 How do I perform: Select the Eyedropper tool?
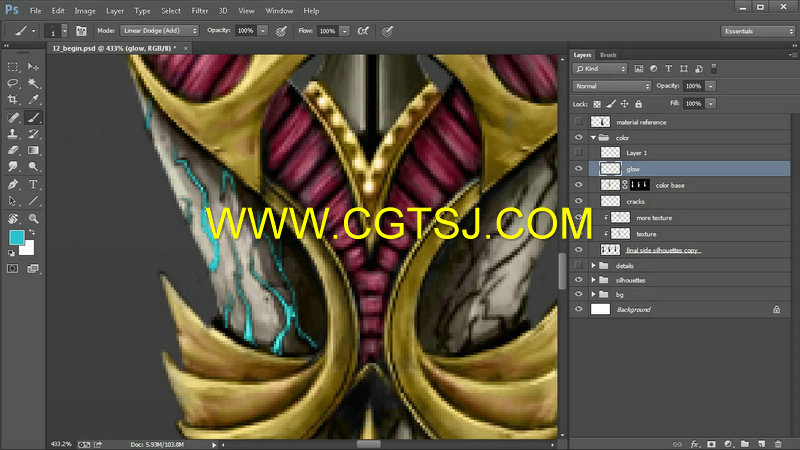click(33, 99)
